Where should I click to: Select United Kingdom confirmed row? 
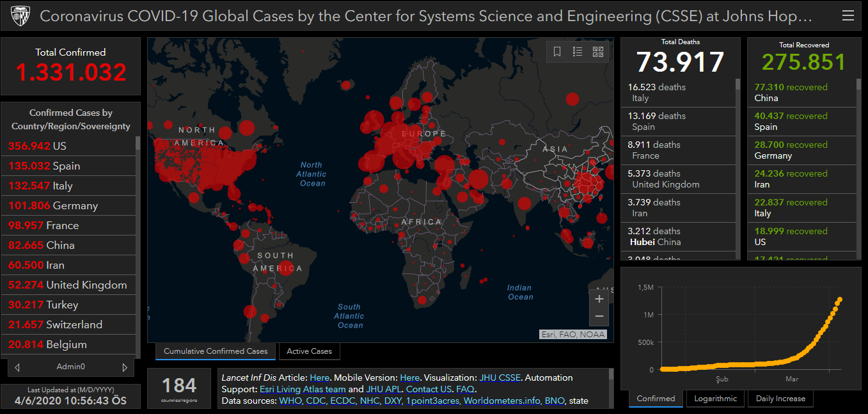coord(68,285)
